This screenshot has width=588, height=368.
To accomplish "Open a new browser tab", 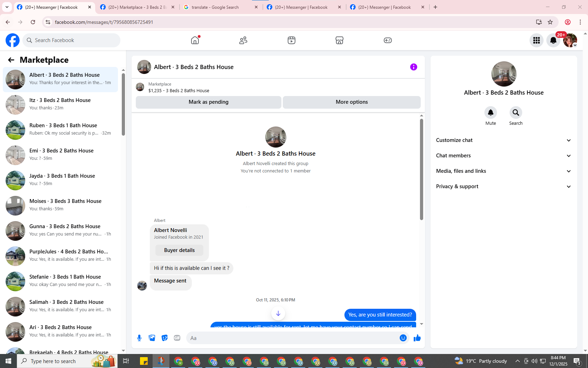I will pos(435,7).
